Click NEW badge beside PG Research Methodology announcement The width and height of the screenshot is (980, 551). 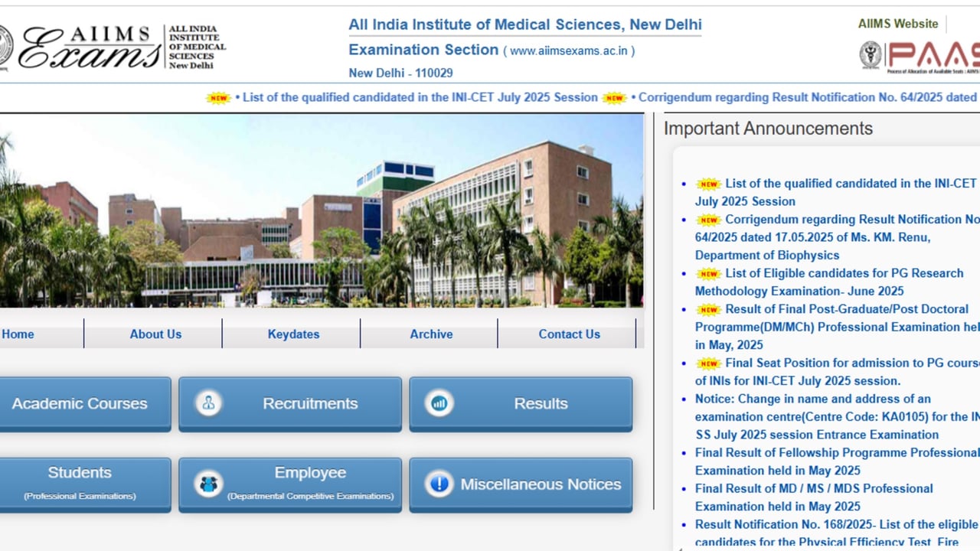(709, 273)
